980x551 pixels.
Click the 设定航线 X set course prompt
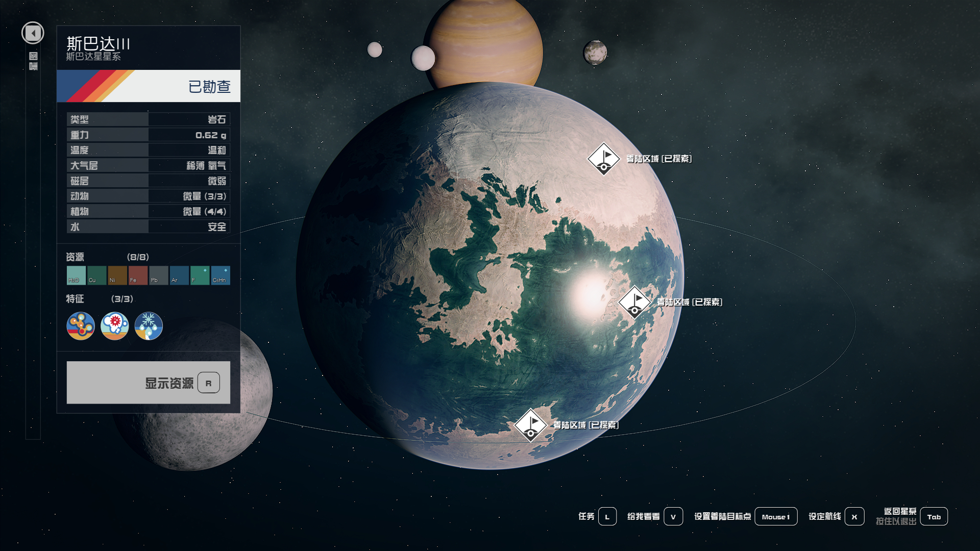[836, 516]
